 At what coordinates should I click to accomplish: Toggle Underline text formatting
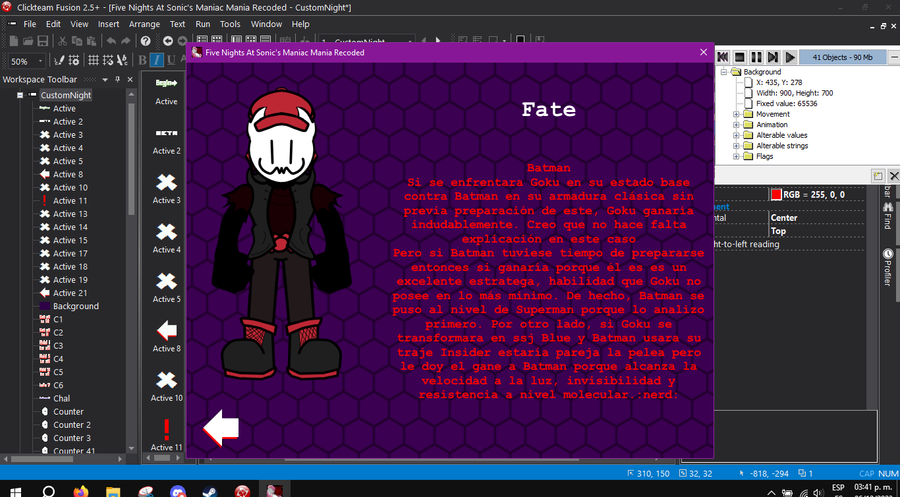point(170,60)
